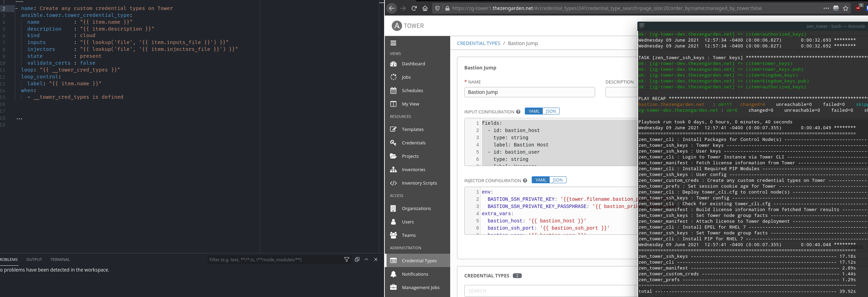The height and width of the screenshot is (297, 868).
Task: Click 'loop_control' line in the editor
Action: click(41, 77)
